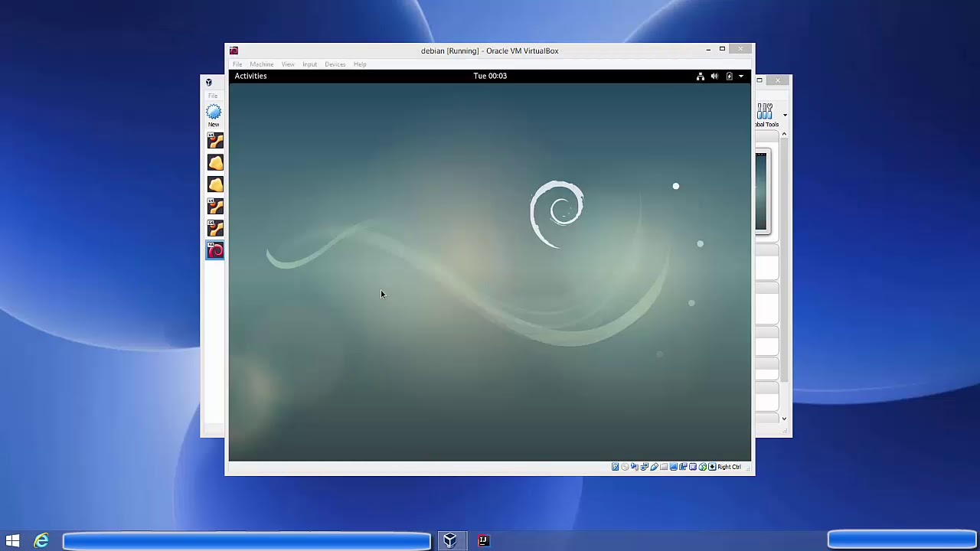Viewport: 980px width, 551px height.
Task: Switch to VirtualBox via its taskbar button
Action: [x=450, y=540]
